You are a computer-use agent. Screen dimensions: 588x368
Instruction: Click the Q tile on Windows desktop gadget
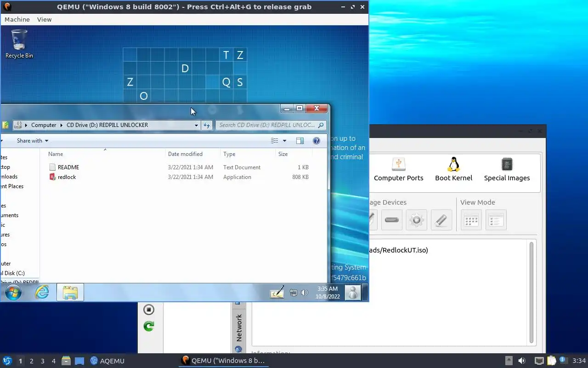(x=226, y=82)
